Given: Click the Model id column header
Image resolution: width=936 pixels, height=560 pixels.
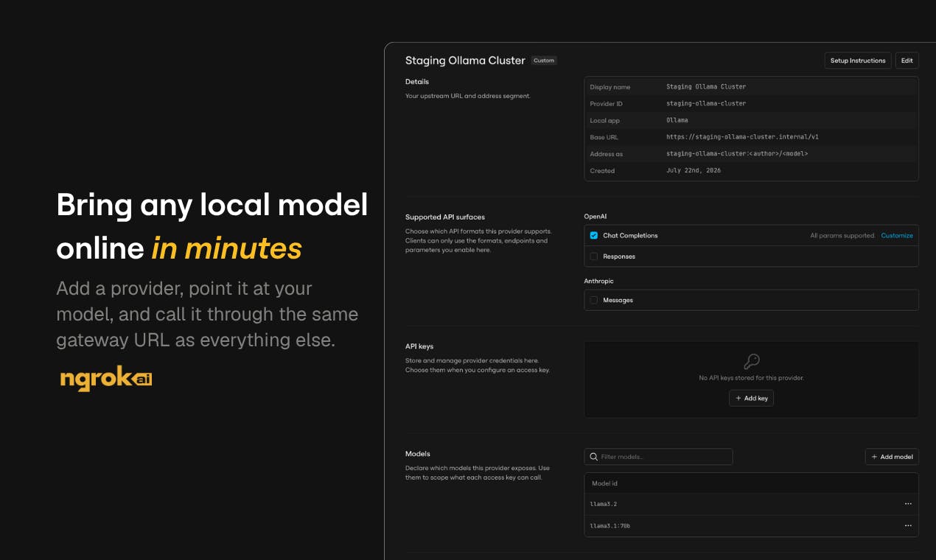Looking at the screenshot, I should pos(604,483).
